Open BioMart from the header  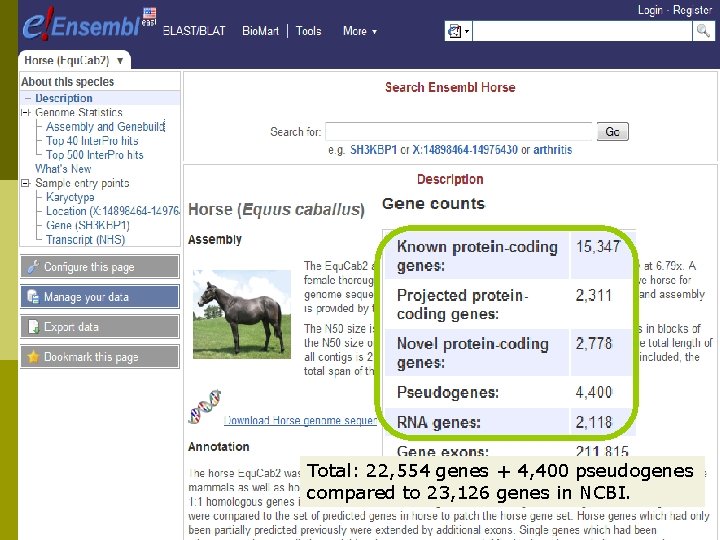[x=260, y=31]
